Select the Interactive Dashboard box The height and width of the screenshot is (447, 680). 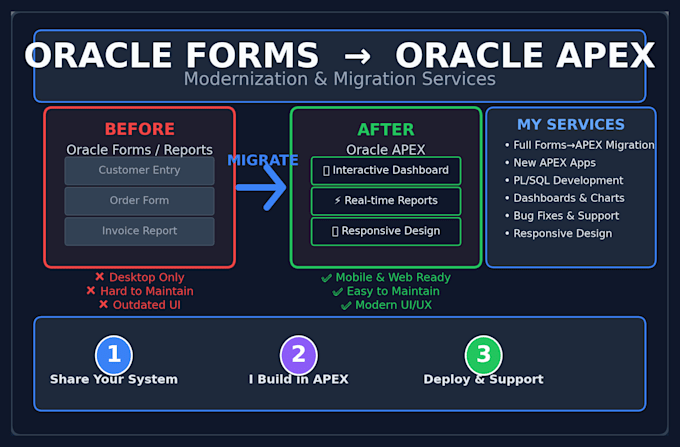point(386,171)
